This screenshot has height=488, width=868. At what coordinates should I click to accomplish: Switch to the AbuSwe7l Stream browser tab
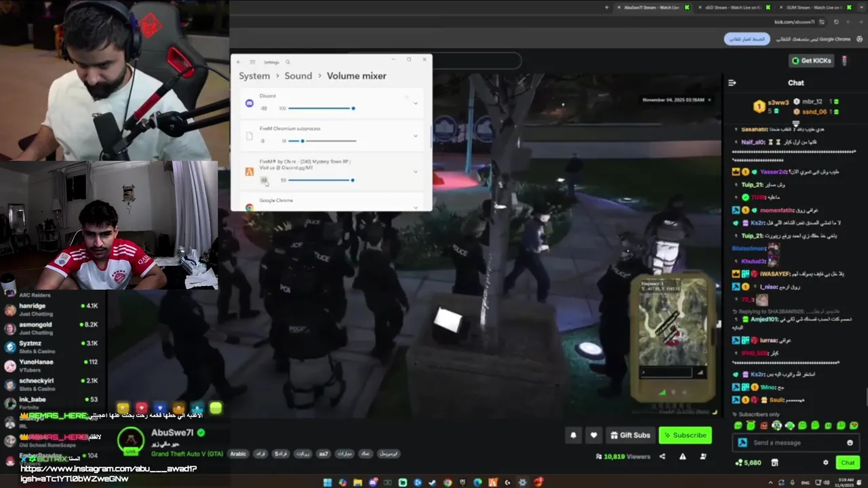(651, 7)
